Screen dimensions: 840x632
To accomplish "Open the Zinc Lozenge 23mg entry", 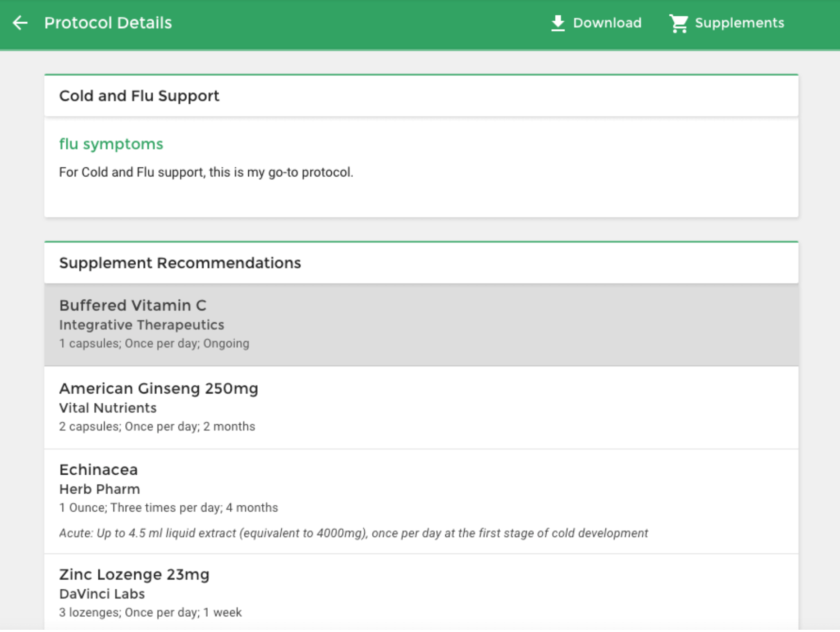I will [421, 592].
